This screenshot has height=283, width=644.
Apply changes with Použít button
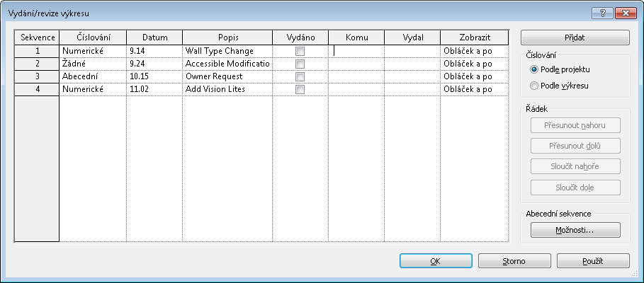click(593, 261)
